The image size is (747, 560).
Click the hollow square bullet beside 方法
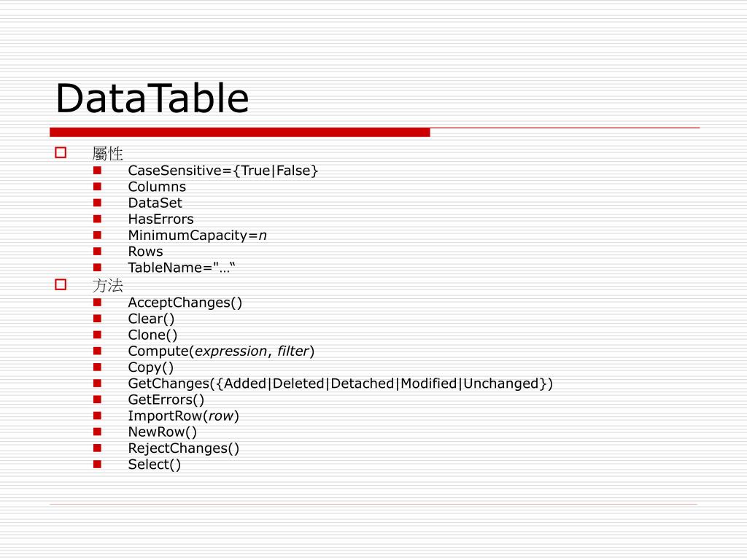click(x=61, y=284)
